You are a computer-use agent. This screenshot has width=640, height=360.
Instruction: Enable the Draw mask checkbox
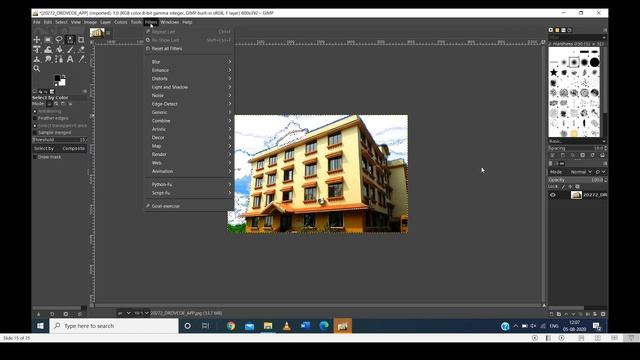click(35, 157)
